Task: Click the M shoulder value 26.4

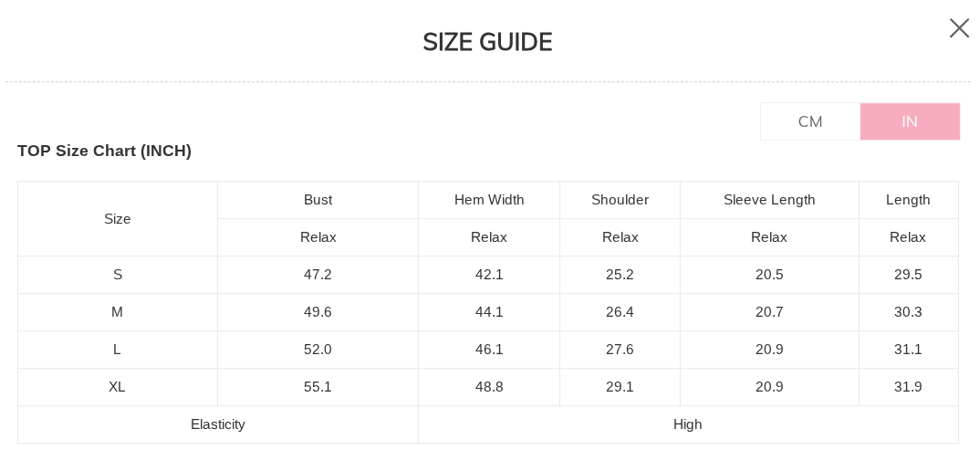Action: 620,312
